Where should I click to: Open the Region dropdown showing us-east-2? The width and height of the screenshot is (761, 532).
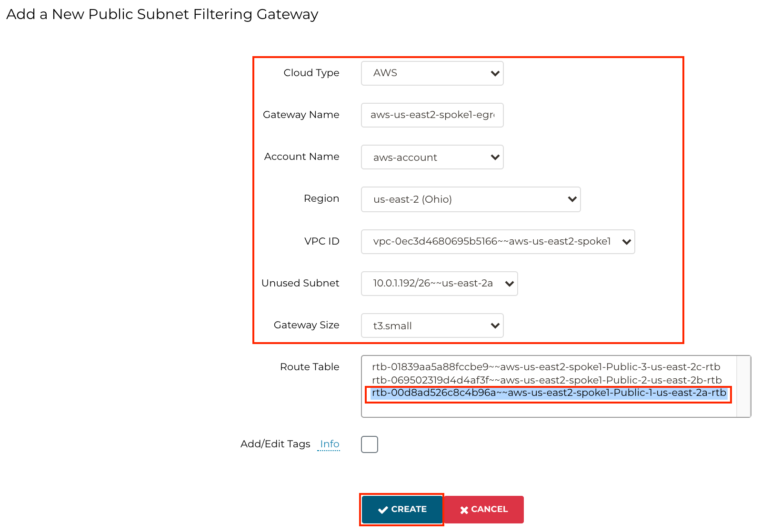[x=470, y=199]
